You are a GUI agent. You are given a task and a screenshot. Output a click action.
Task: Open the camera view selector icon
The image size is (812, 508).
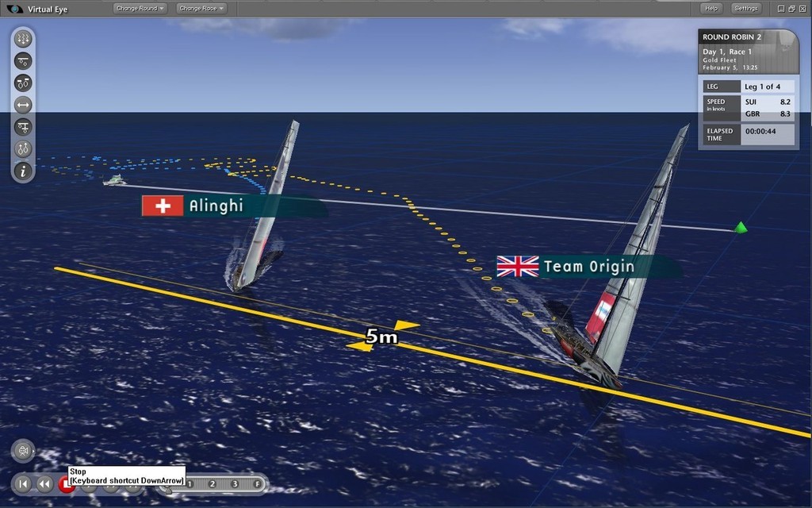22,451
